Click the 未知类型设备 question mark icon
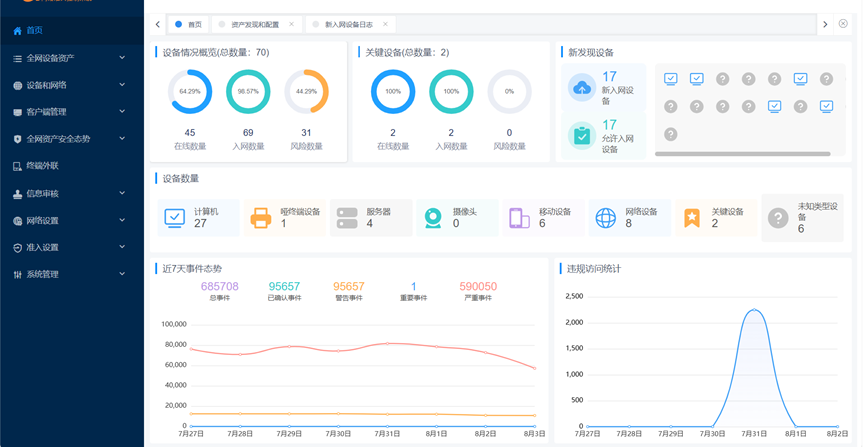This screenshot has height=447, width=864. pos(778,218)
